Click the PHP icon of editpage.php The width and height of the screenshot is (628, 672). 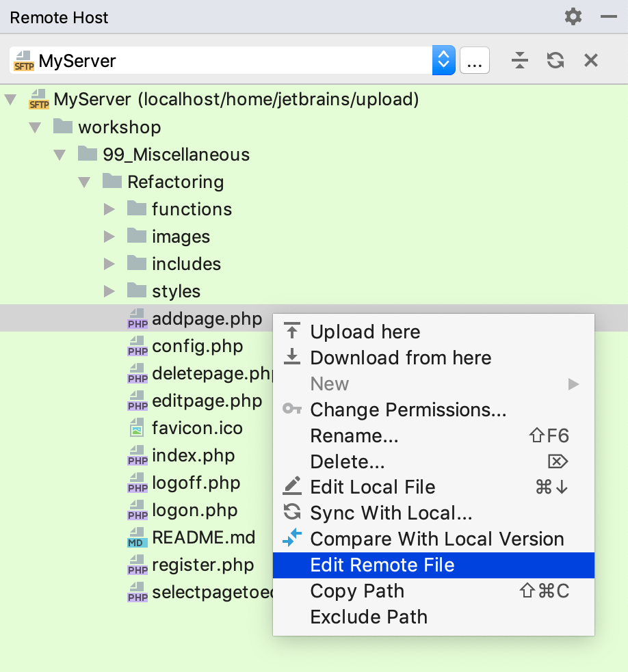coord(138,401)
